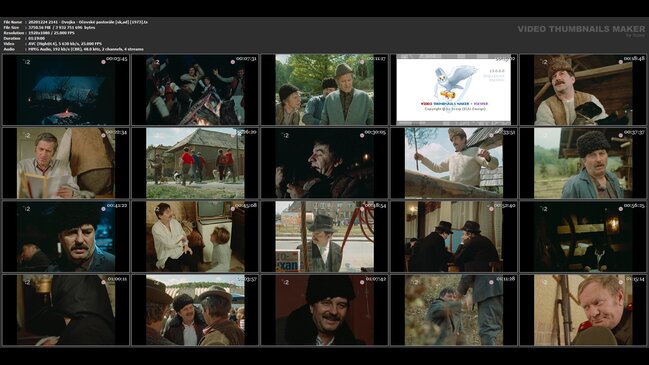Screen dimensions: 649x365
Task: Open the thumbnail stamped 01:11:28
Action: pos(454,310)
